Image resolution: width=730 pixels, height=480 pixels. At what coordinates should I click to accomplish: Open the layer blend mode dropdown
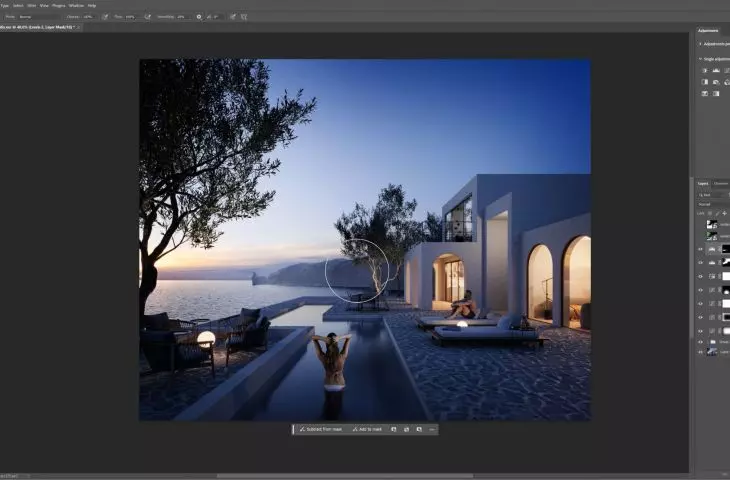tap(714, 204)
